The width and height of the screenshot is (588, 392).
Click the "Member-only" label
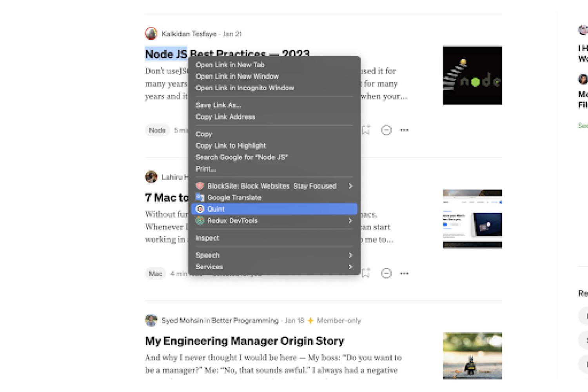[339, 320]
